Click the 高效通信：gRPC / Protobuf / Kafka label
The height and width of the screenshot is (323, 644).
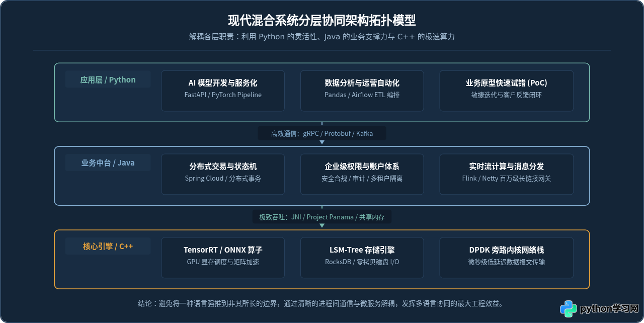pyautogui.click(x=322, y=133)
